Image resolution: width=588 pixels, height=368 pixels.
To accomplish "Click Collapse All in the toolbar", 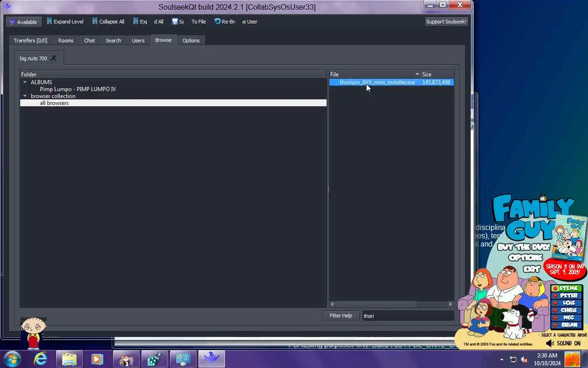I will click(108, 22).
